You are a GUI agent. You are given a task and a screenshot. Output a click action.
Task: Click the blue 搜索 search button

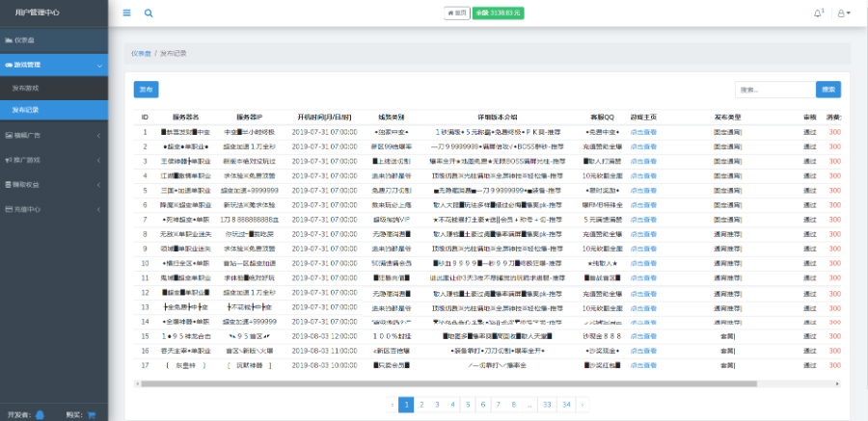pos(827,90)
